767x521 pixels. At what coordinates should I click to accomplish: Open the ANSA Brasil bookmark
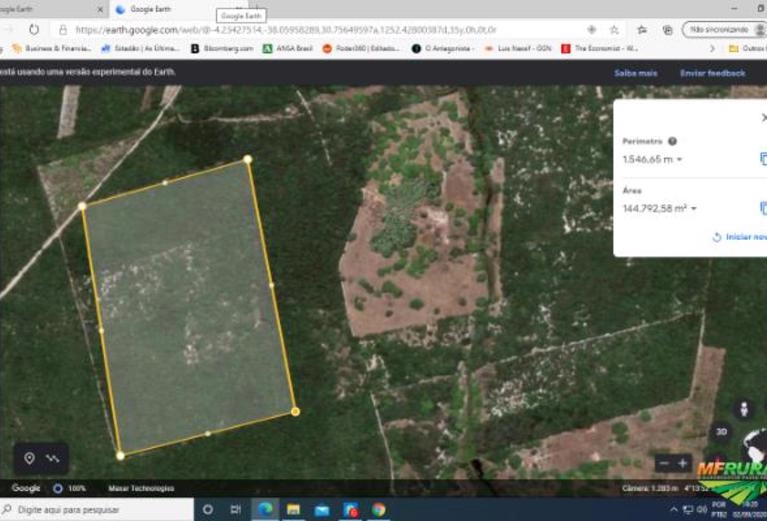(x=288, y=48)
